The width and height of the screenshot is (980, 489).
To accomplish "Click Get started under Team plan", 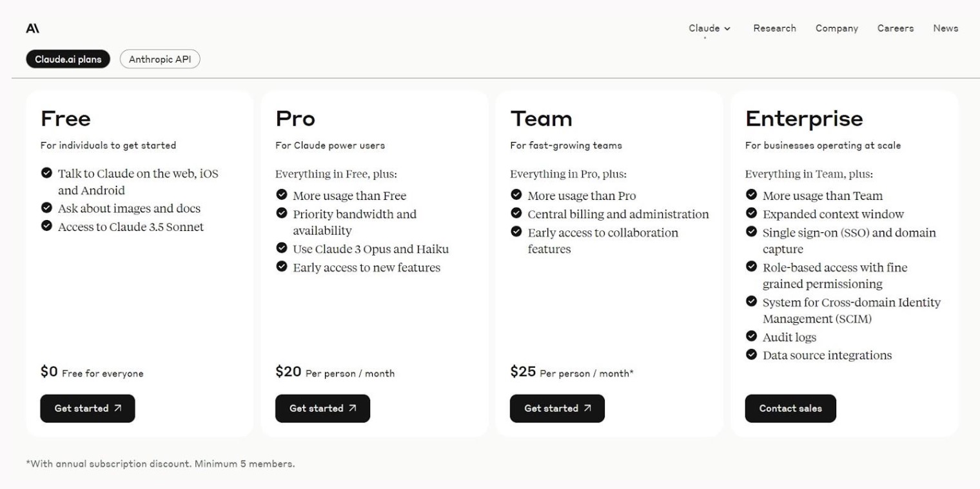I will tap(557, 408).
